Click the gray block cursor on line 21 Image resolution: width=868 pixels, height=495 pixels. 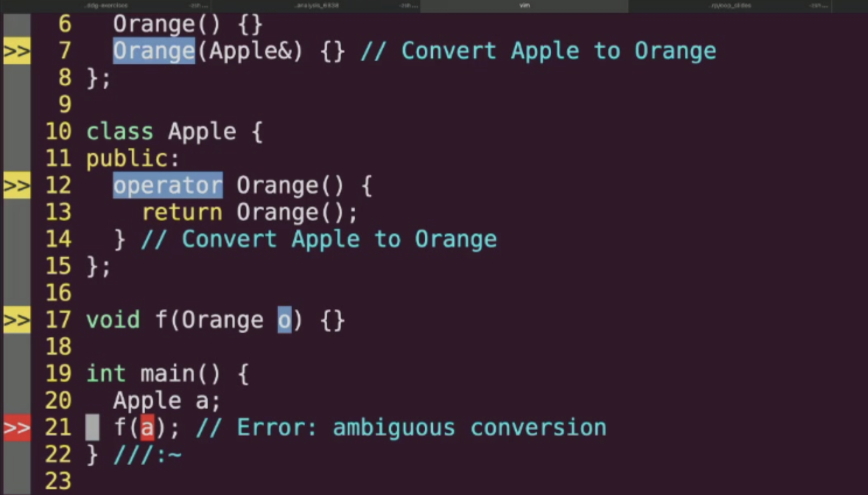pos(92,428)
